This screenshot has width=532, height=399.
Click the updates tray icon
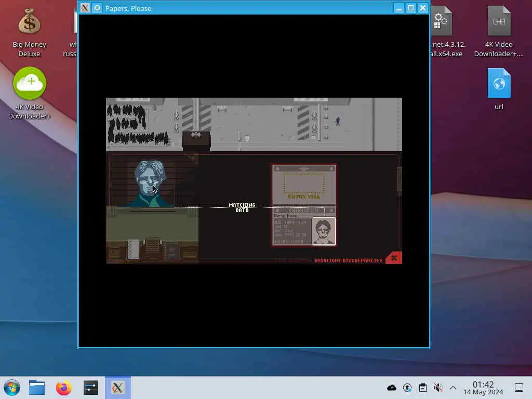pyautogui.click(x=407, y=388)
